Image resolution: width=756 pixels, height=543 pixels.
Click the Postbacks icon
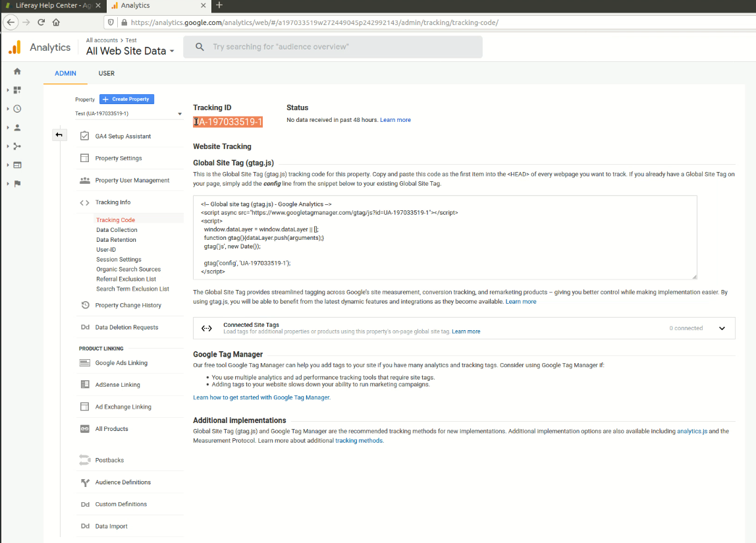coord(85,460)
